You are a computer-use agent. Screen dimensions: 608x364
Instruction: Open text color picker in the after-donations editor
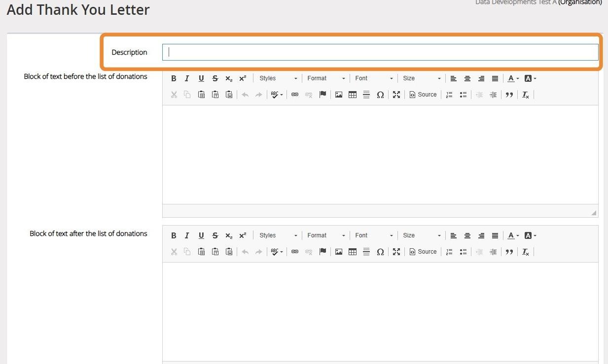(513, 235)
